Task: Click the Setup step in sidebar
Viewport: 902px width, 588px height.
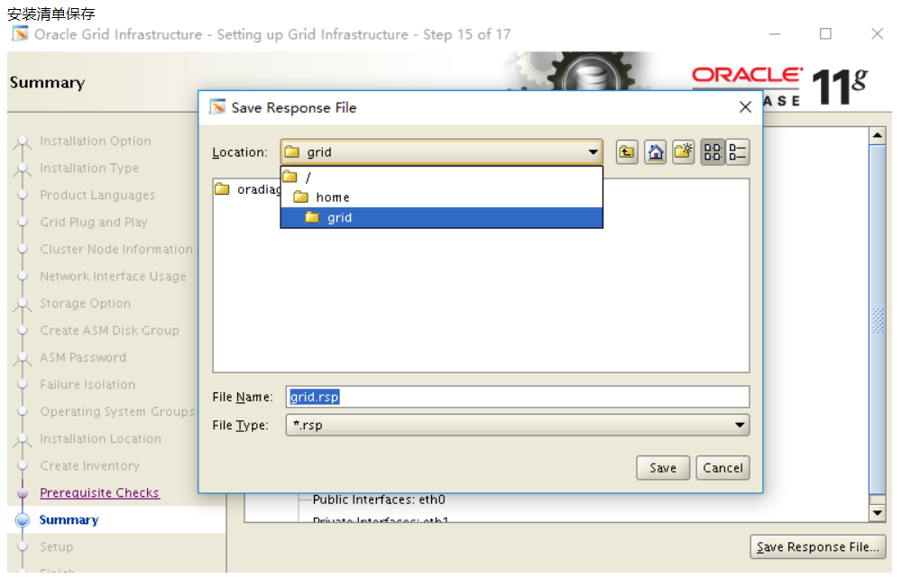Action: [x=56, y=547]
